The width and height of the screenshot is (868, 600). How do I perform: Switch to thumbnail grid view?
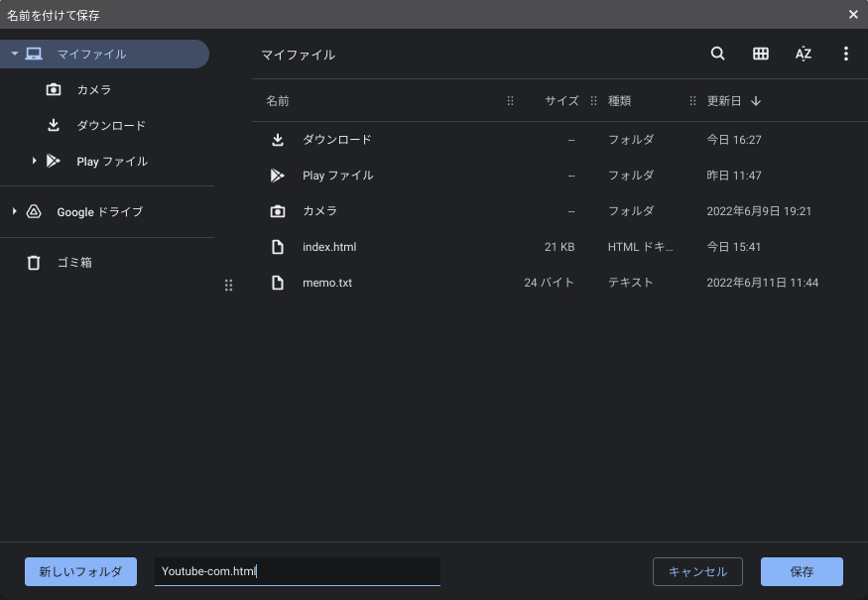(761, 55)
